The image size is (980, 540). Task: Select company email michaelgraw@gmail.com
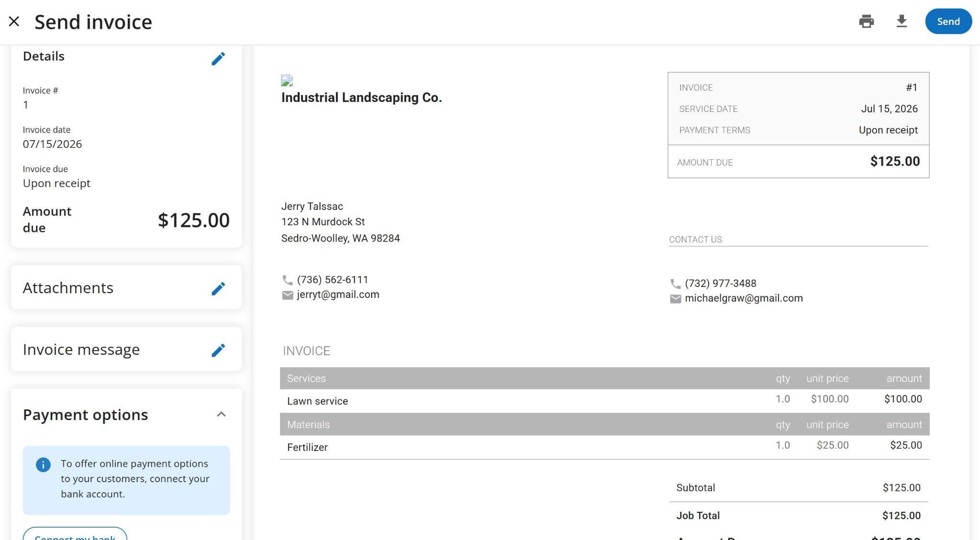[744, 298]
